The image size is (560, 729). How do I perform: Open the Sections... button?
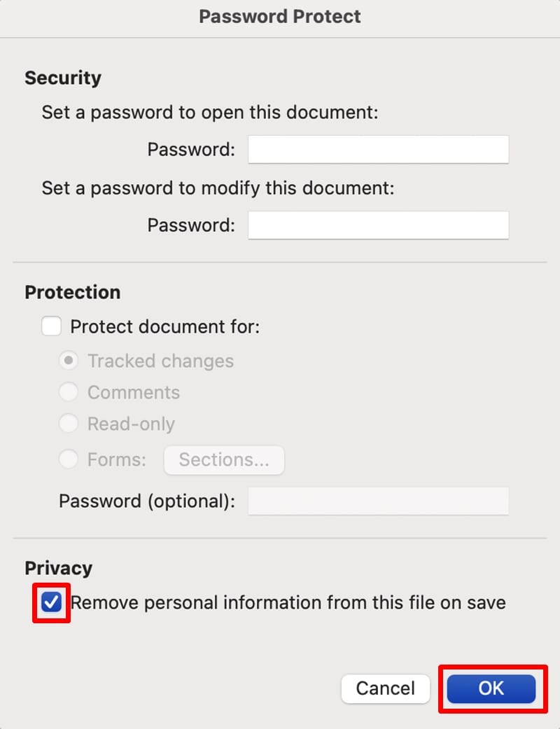click(x=224, y=459)
